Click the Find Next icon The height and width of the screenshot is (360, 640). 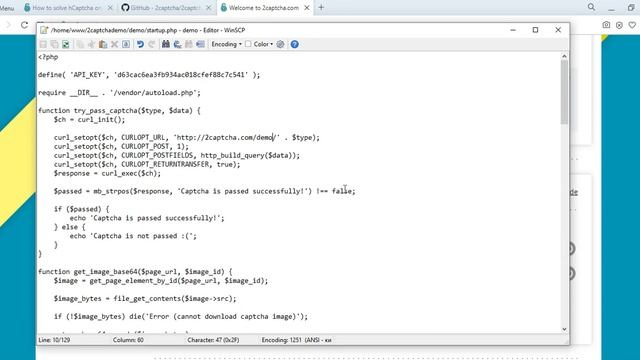coord(189,44)
